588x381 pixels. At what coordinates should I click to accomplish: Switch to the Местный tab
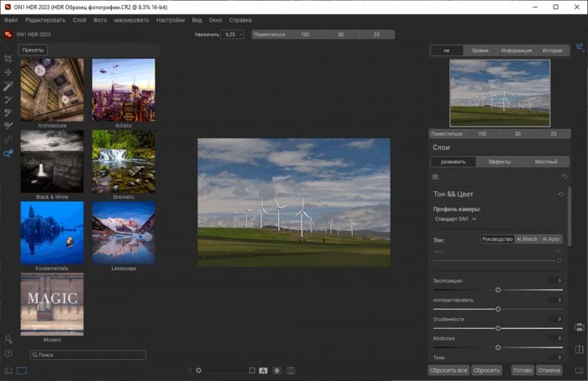[x=546, y=162]
